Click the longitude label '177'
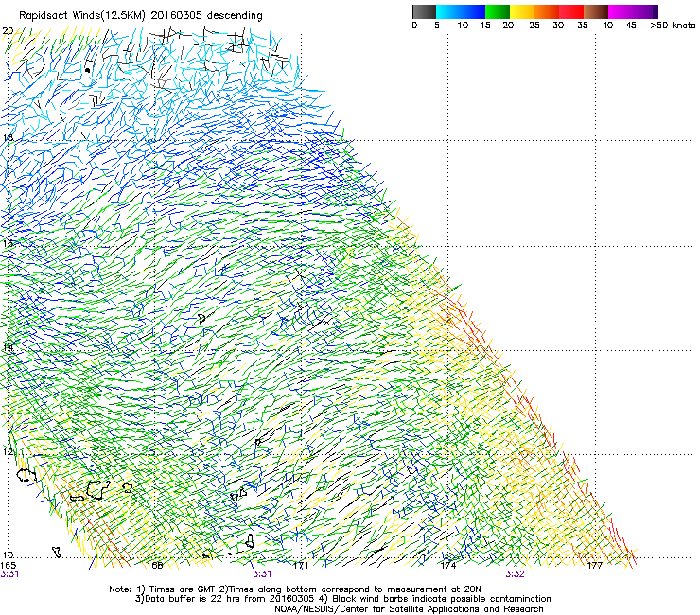This screenshot has height=615, width=700. tap(595, 566)
